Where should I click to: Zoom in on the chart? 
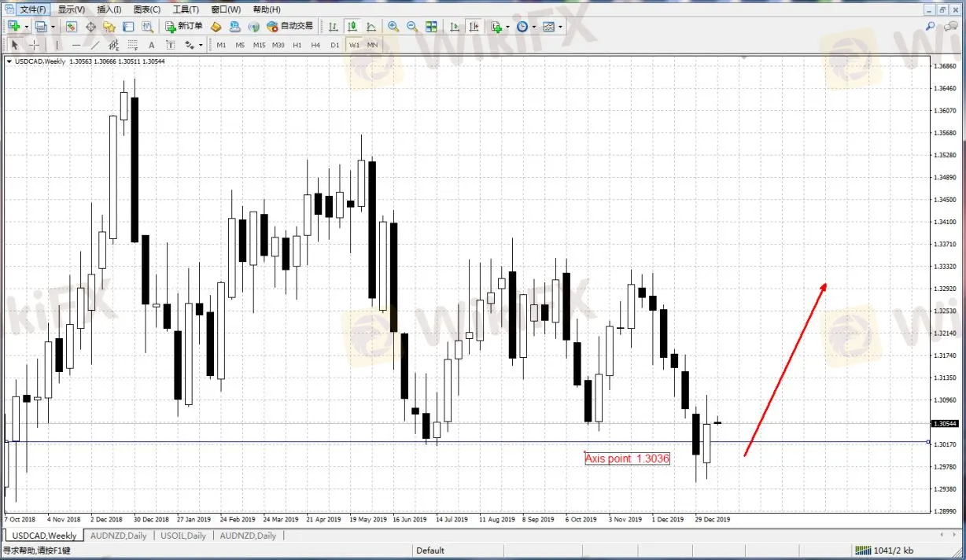point(393,26)
